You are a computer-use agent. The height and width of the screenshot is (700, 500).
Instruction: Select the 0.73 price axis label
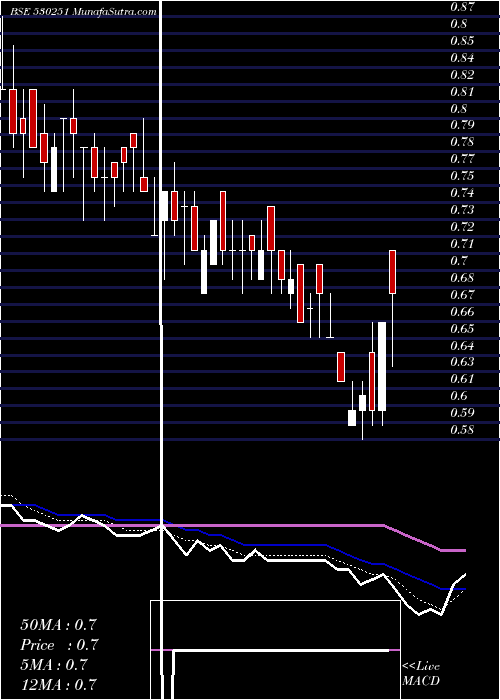pos(462,210)
